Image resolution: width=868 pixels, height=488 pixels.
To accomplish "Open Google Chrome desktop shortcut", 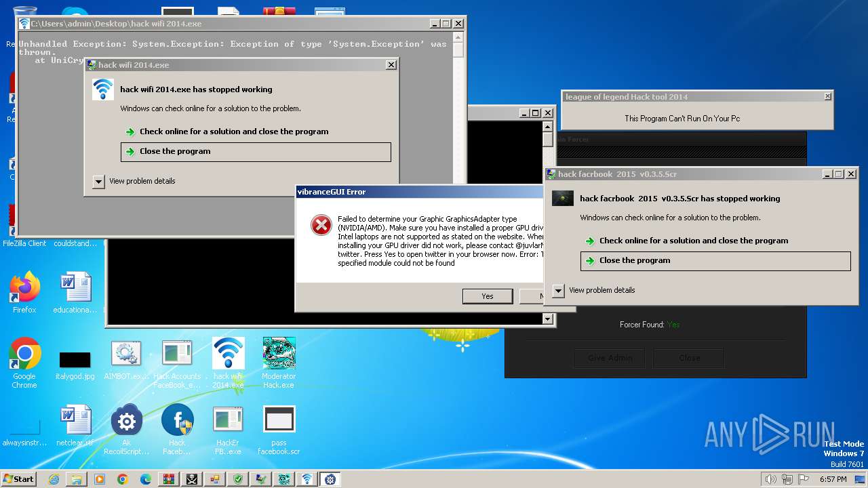I will point(24,364).
